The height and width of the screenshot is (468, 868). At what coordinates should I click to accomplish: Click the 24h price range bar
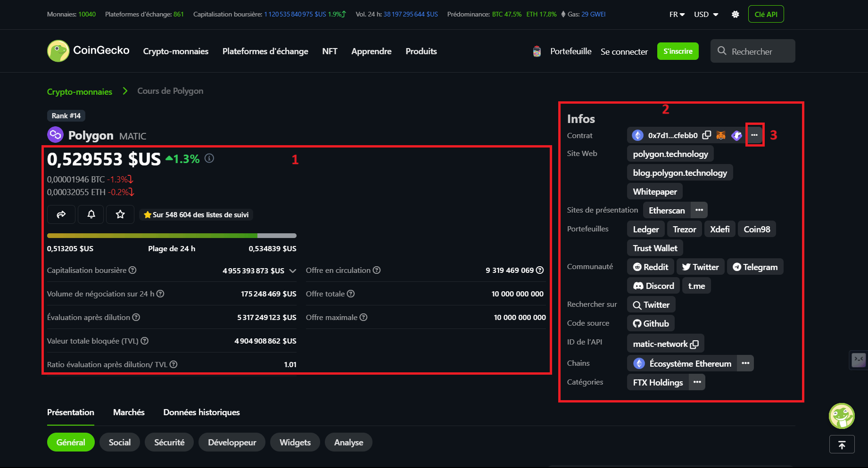coord(172,236)
